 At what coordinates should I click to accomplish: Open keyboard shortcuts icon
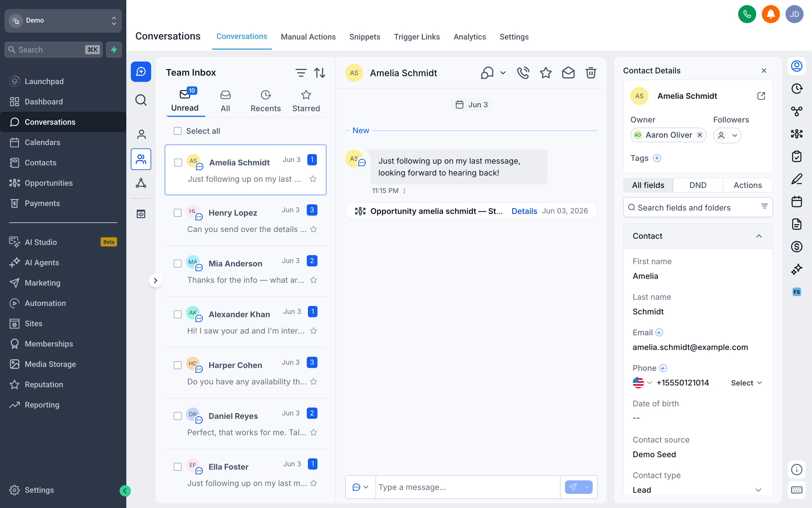tap(796, 490)
